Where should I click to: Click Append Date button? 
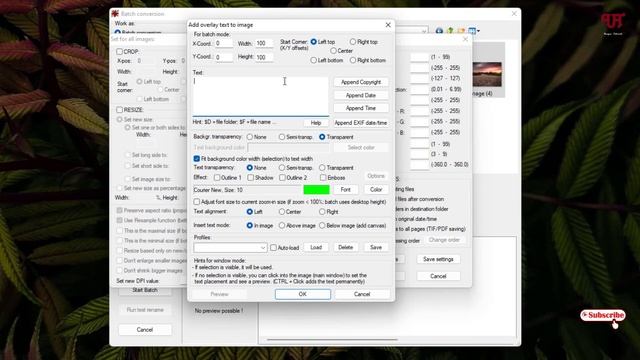click(361, 96)
